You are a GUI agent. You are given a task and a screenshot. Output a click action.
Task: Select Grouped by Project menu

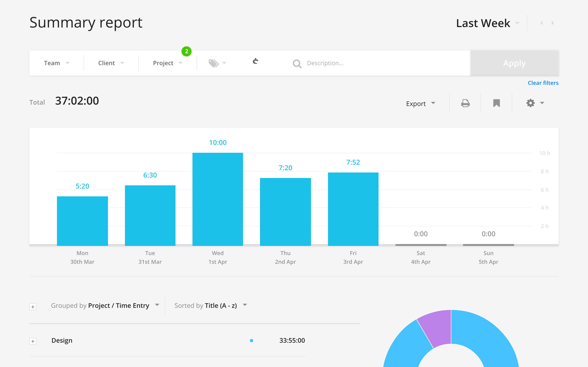point(105,305)
